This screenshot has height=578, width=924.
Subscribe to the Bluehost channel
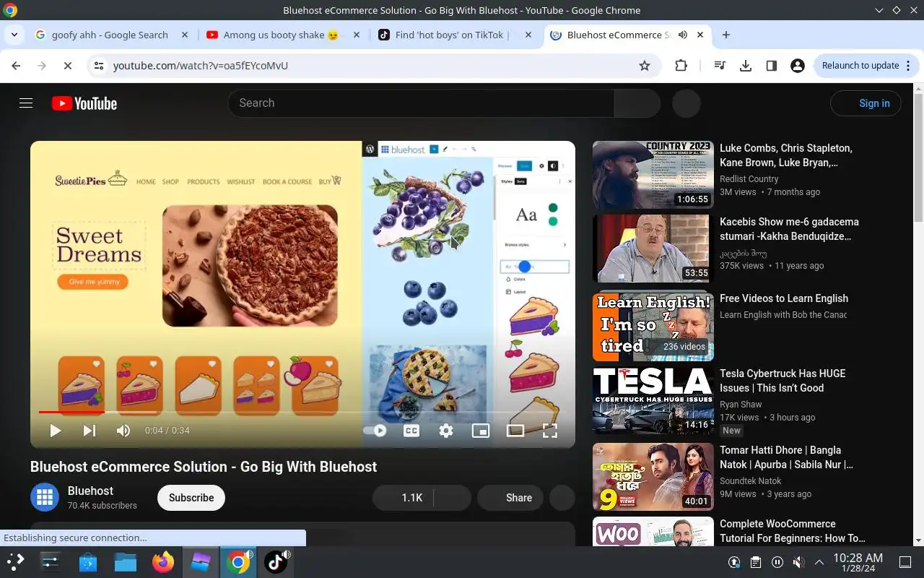[191, 498]
